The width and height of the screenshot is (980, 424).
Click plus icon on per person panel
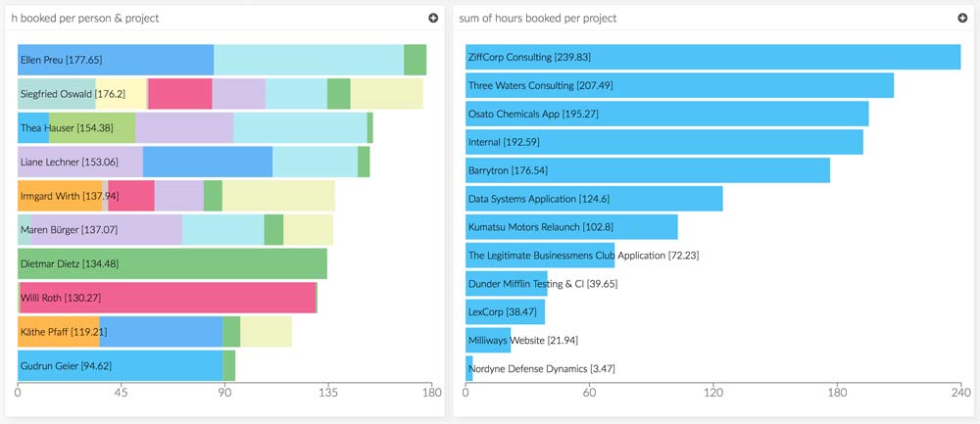click(x=433, y=18)
